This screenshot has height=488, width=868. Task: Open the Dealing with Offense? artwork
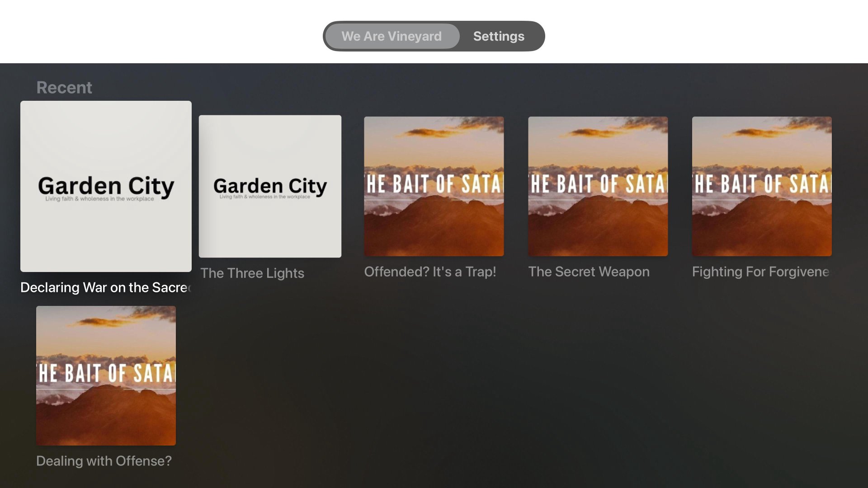click(x=106, y=375)
